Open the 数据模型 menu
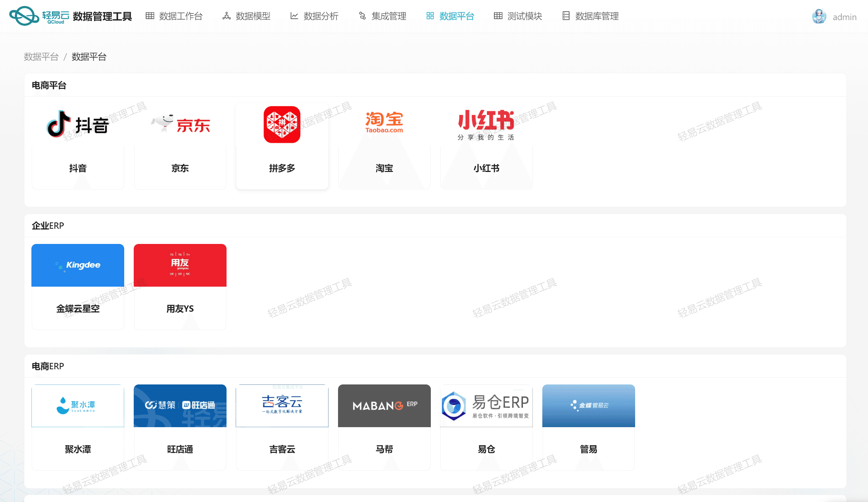The image size is (868, 502). coord(246,16)
